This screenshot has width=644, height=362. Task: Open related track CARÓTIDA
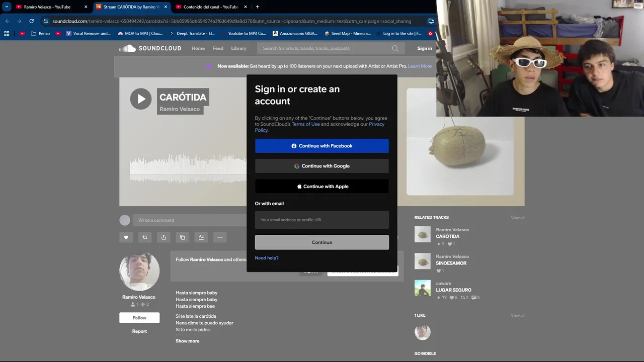click(448, 236)
